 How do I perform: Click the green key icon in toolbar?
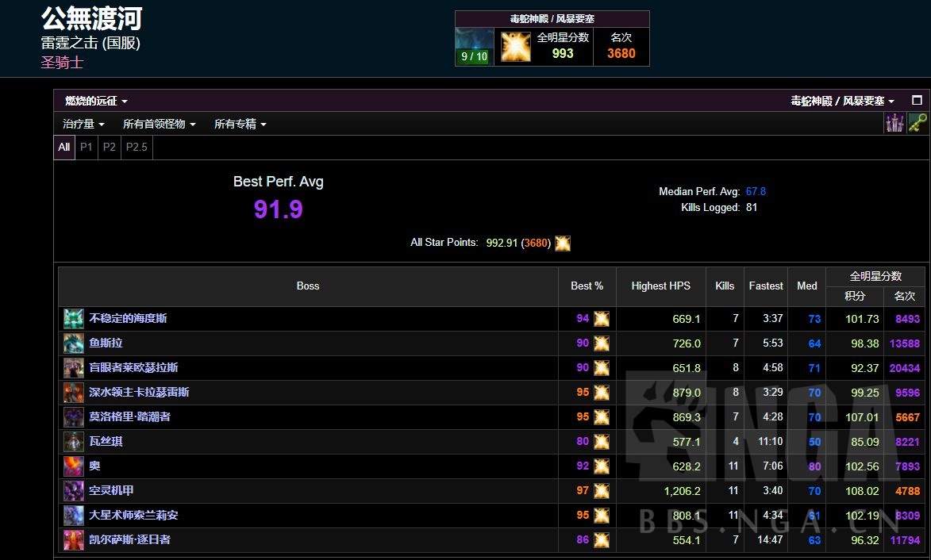918,124
